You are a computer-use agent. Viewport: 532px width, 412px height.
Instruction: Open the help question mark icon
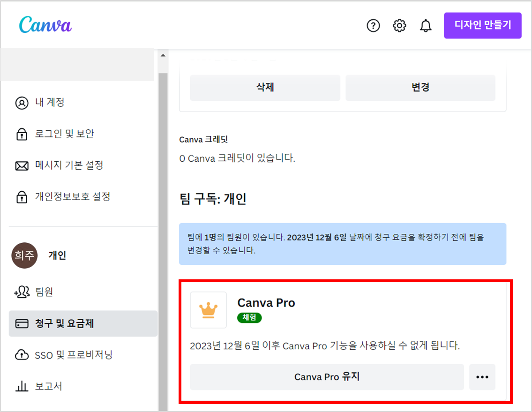point(373,25)
